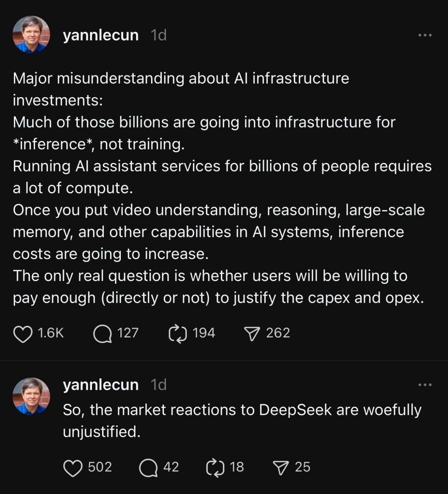Open yannlecun profile from reply username
448x494 pixels.
coord(101,385)
